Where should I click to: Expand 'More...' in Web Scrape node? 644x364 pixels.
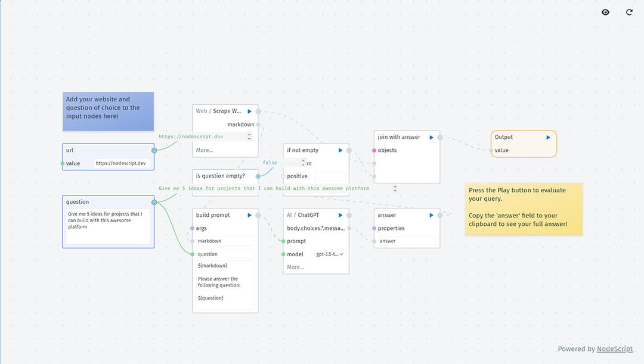coord(205,150)
